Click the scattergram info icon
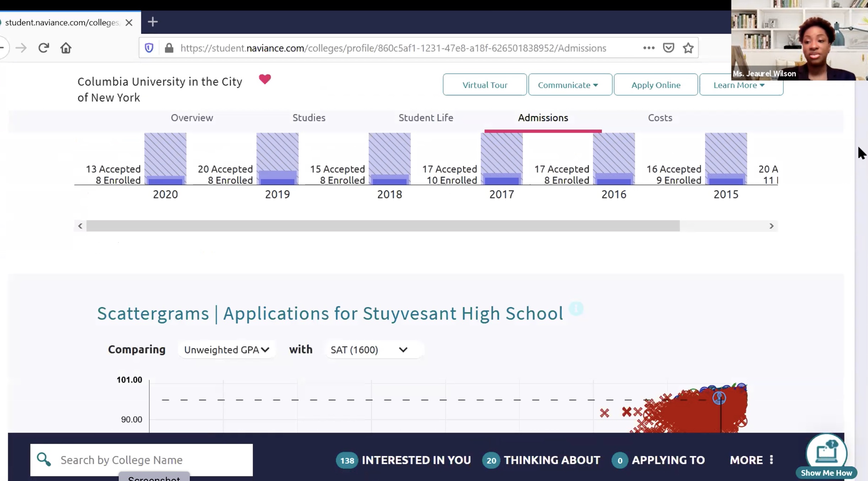The height and width of the screenshot is (481, 868). tap(576, 308)
